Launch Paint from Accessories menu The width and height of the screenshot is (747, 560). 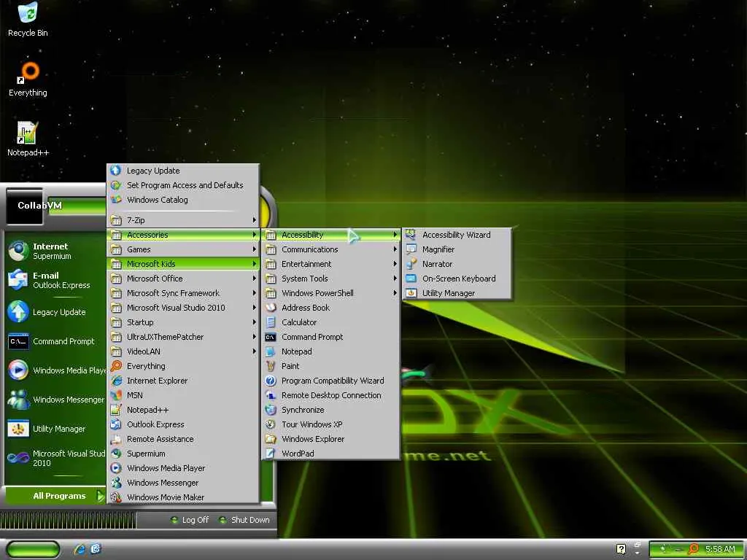click(331, 366)
